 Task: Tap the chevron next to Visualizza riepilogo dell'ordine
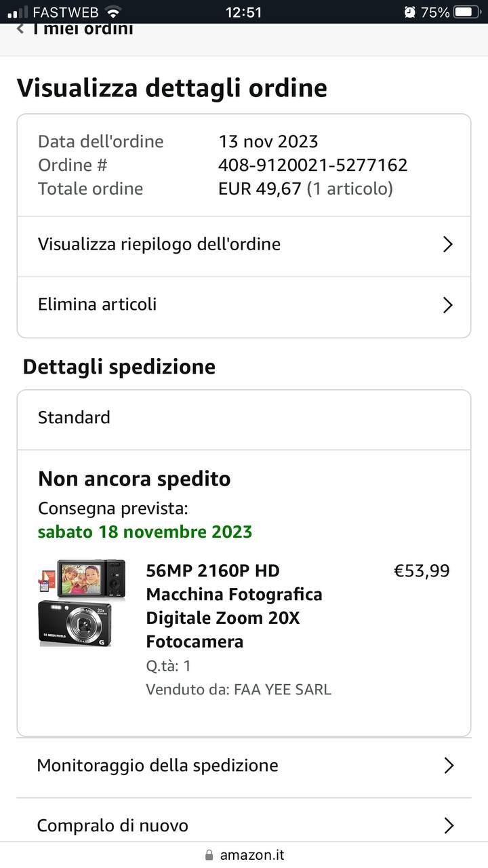point(447,245)
